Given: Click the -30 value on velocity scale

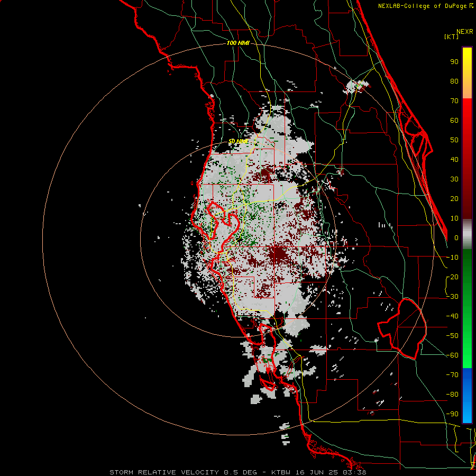Looking at the screenshot, I should coord(452,297).
